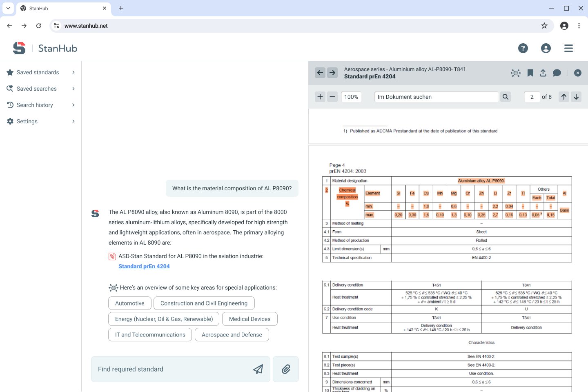Open Standard prEn 4204 link in chat
The image size is (588, 392).
tap(144, 266)
